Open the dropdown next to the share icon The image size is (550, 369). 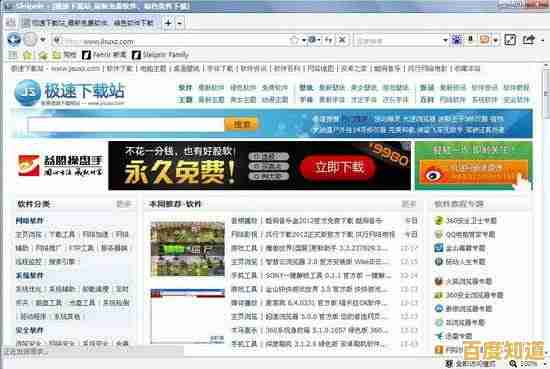pyautogui.click(x=542, y=41)
